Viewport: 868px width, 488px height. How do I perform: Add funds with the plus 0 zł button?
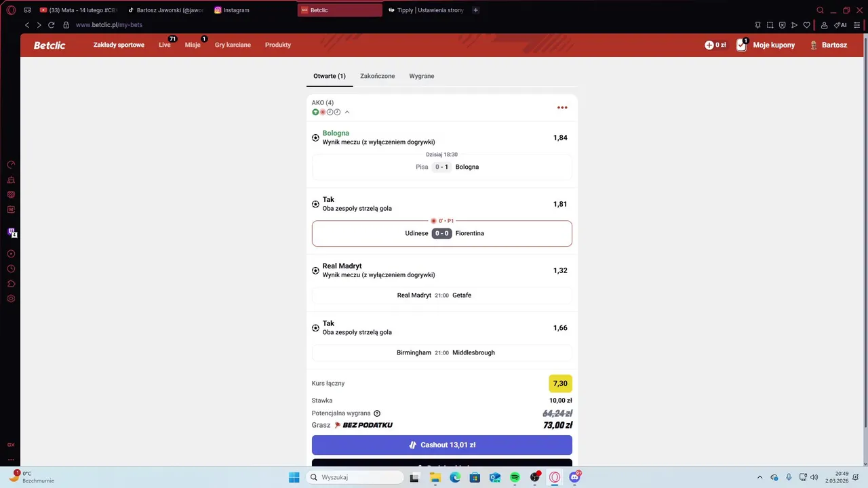715,45
